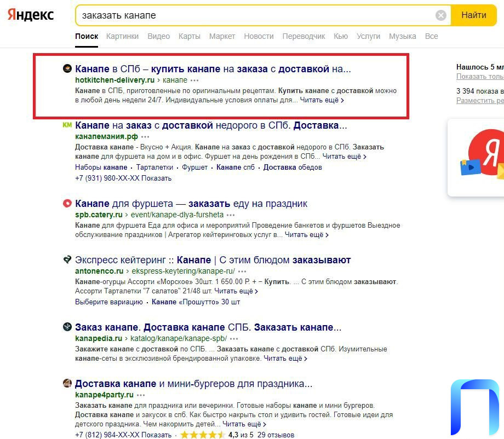Open the 'Выберите вариацию' sitelink
Viewport: 504px width, 439px height.
(x=109, y=302)
